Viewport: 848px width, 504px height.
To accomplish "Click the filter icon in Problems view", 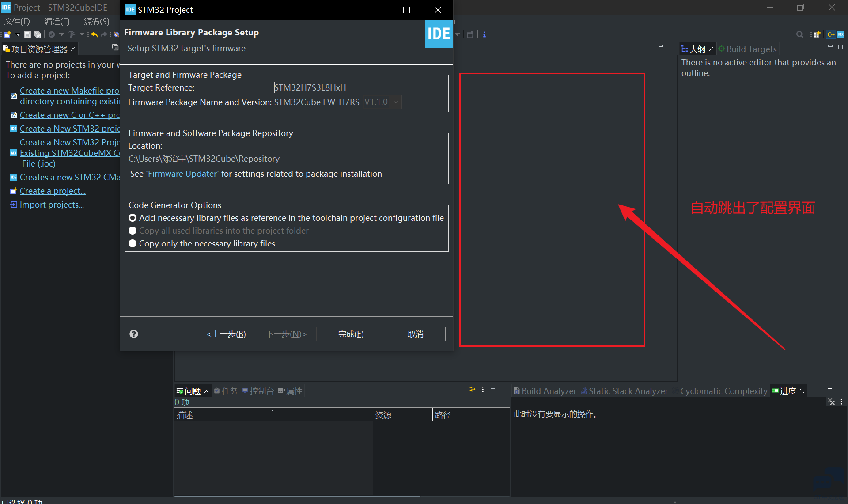I will click(473, 389).
